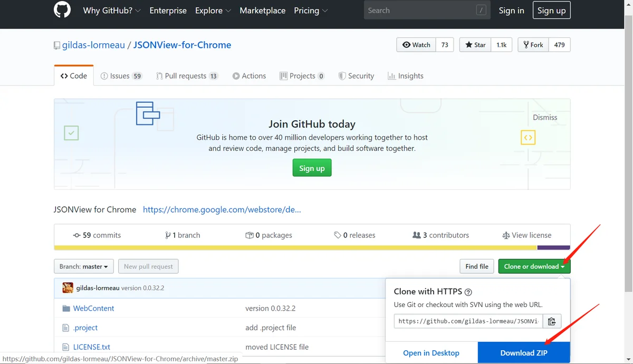Image resolution: width=633 pixels, height=364 pixels.
Task: Focus the GitHub search field
Action: (427, 10)
